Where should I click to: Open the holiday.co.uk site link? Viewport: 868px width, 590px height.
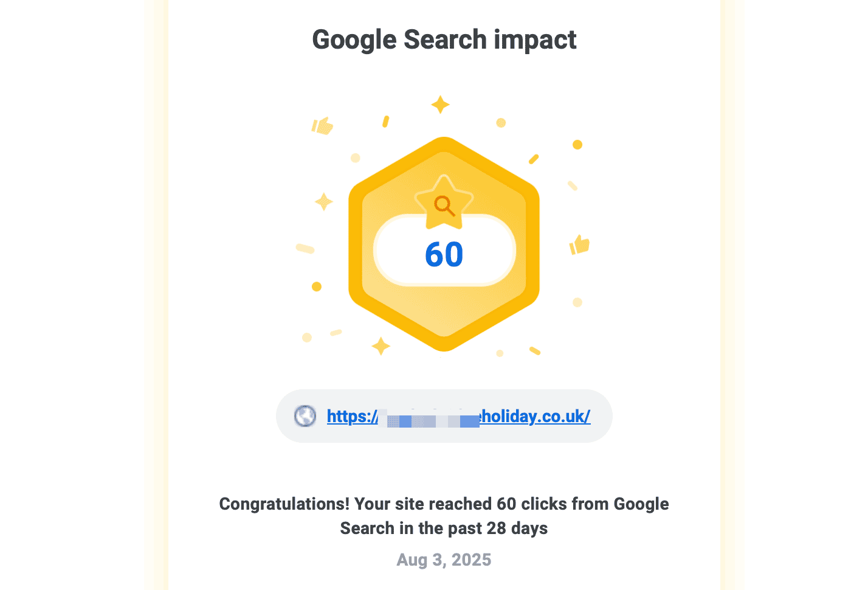pyautogui.click(x=535, y=416)
